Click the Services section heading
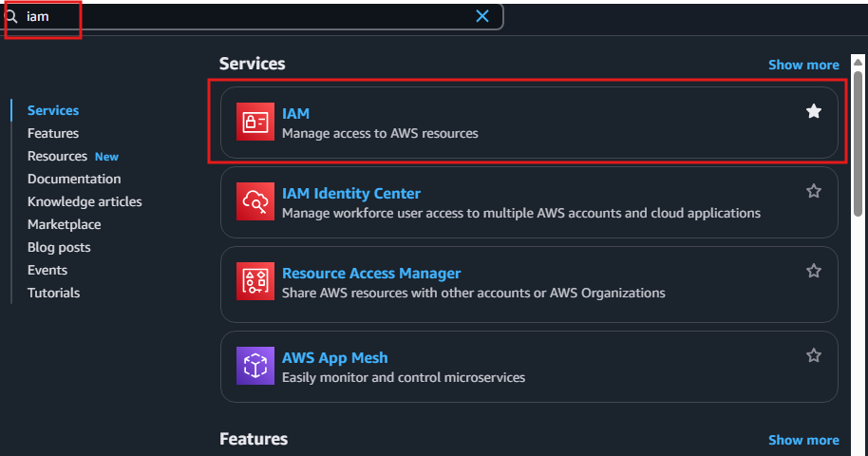This screenshot has height=456, width=868. point(253,64)
